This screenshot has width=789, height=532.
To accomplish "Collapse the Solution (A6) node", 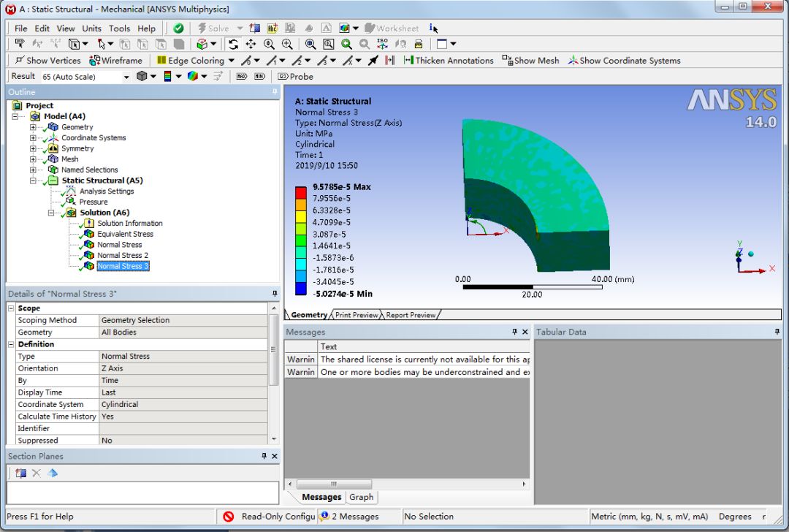I will click(51, 213).
